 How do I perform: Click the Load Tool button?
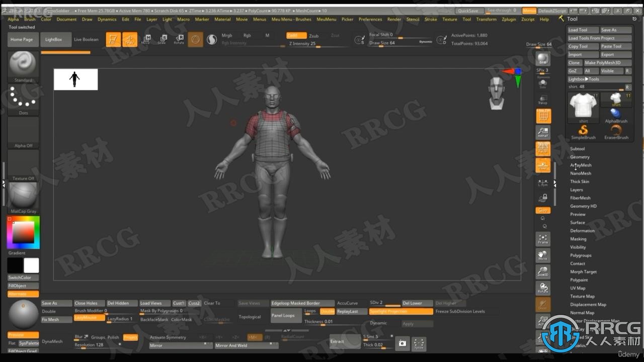pyautogui.click(x=583, y=30)
